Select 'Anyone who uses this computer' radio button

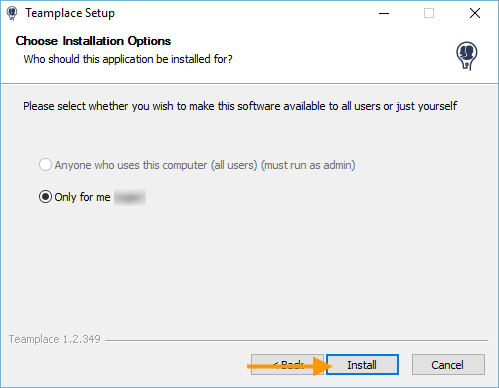(x=45, y=165)
